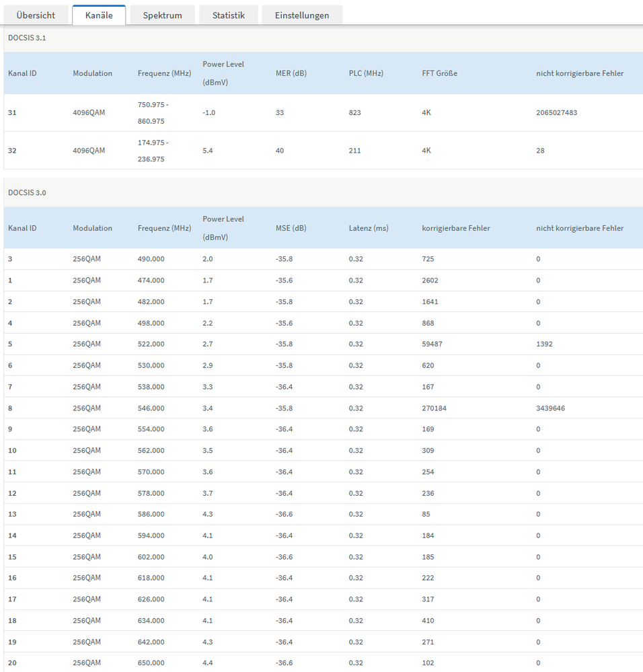Click correctable errors value 1641

430,302
